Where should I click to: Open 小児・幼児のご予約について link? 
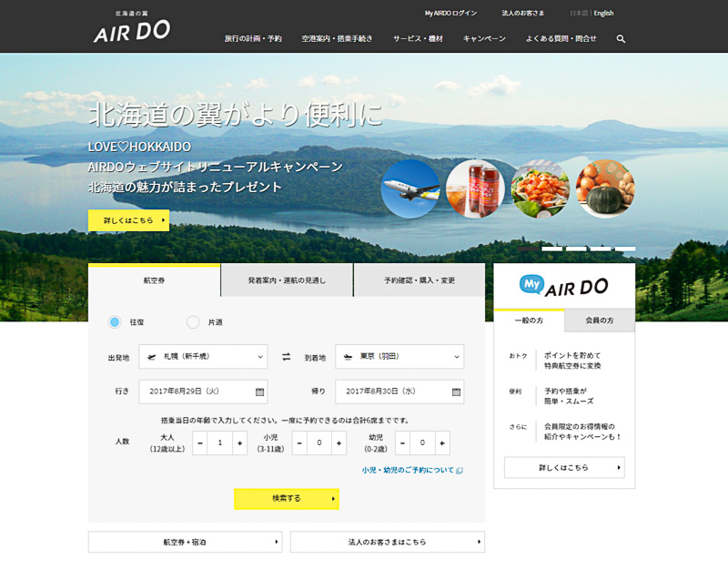(x=412, y=470)
